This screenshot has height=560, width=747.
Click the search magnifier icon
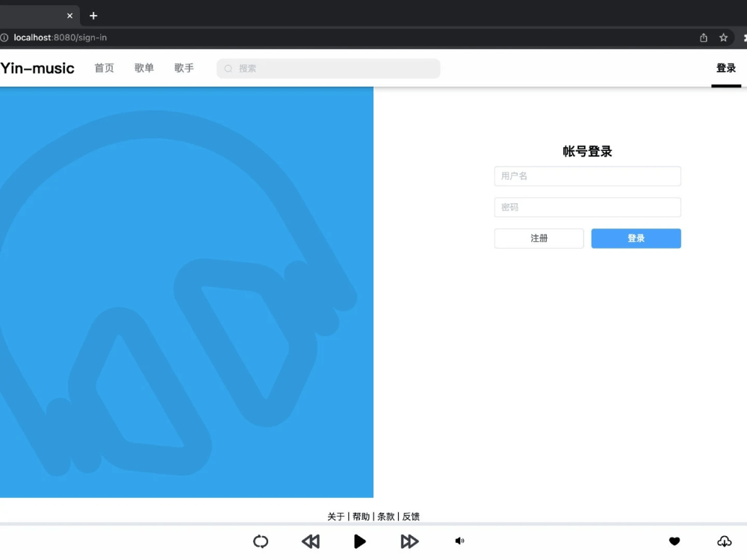click(x=228, y=69)
